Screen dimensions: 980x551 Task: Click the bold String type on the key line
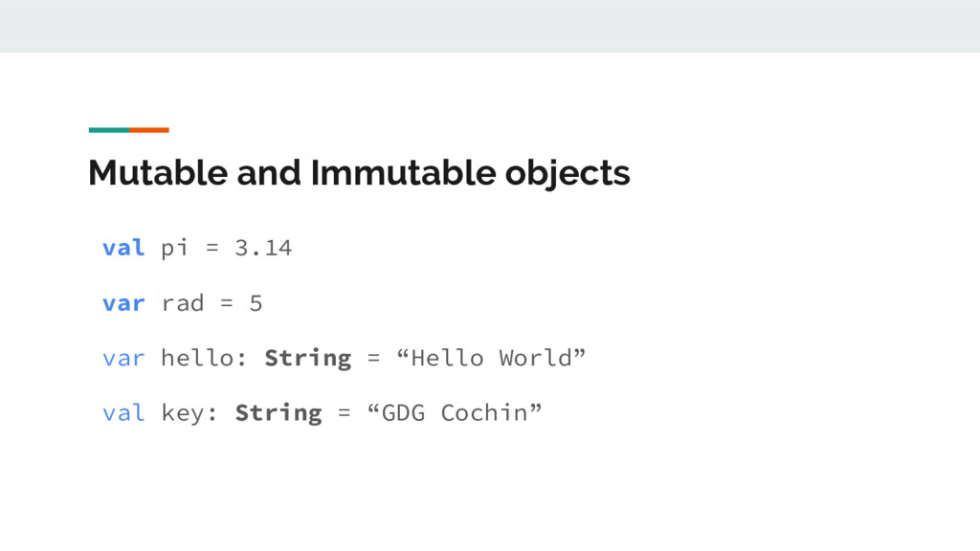click(278, 413)
